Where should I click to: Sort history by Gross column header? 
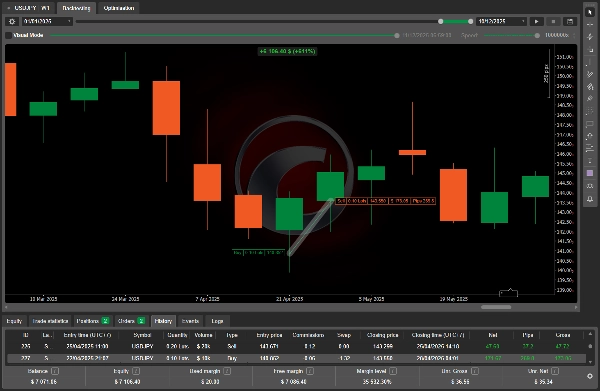(562, 335)
